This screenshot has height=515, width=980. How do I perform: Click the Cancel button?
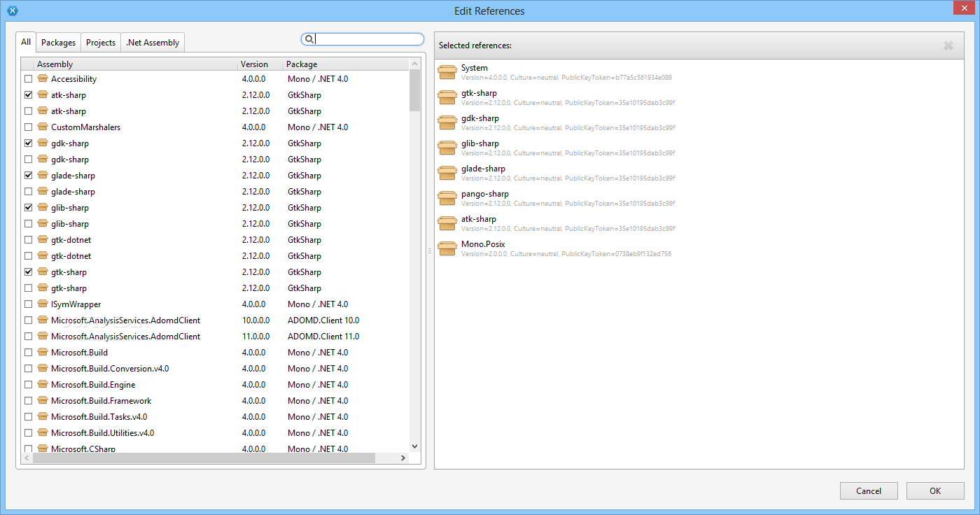pyautogui.click(x=869, y=491)
